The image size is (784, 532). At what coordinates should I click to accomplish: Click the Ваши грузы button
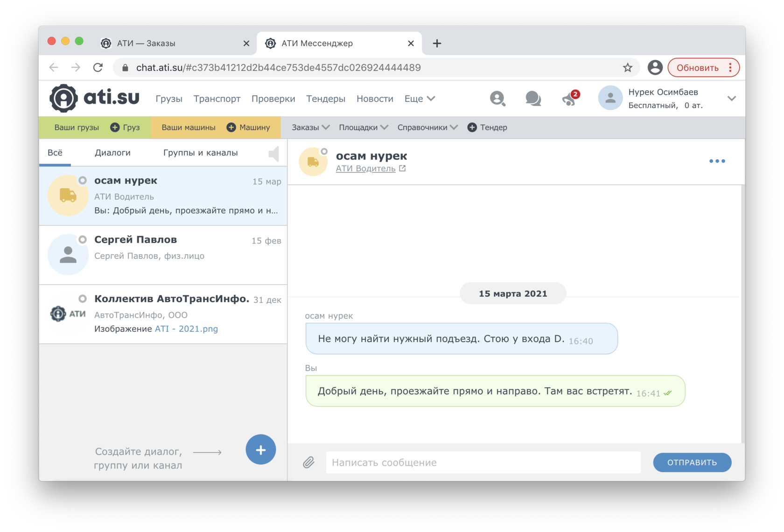(x=77, y=127)
